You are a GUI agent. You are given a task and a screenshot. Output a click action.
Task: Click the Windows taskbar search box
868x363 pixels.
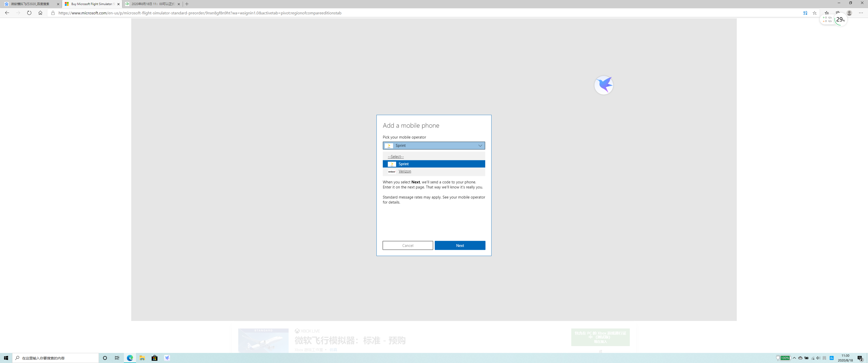point(56,358)
